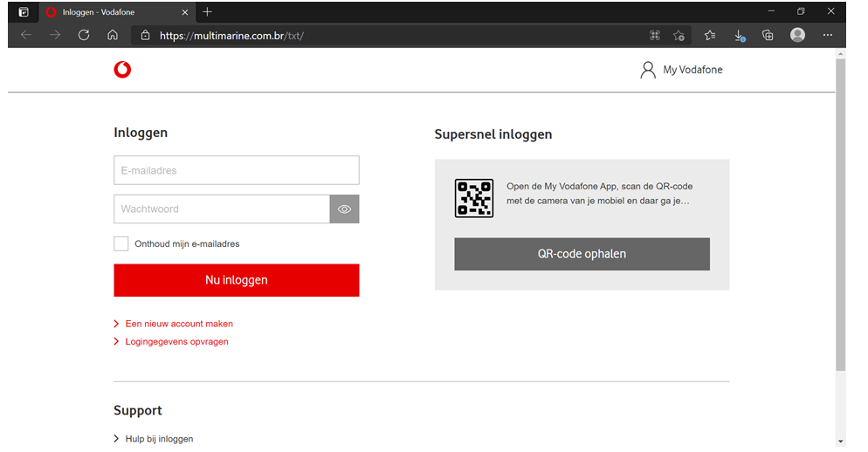The height and width of the screenshot is (452, 868).
Task: Open Hulp bij inloggen link
Action: (159, 439)
